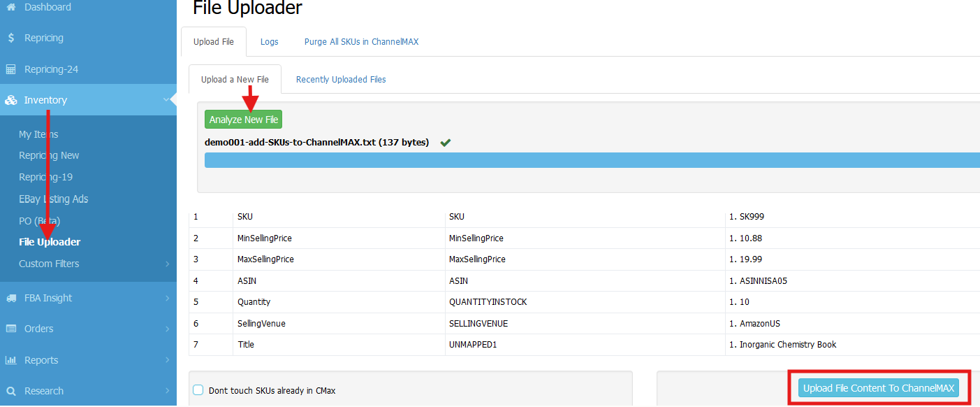This screenshot has width=980, height=407.
Task: Expand the Custom Filters submenu arrow
Action: click(168, 264)
